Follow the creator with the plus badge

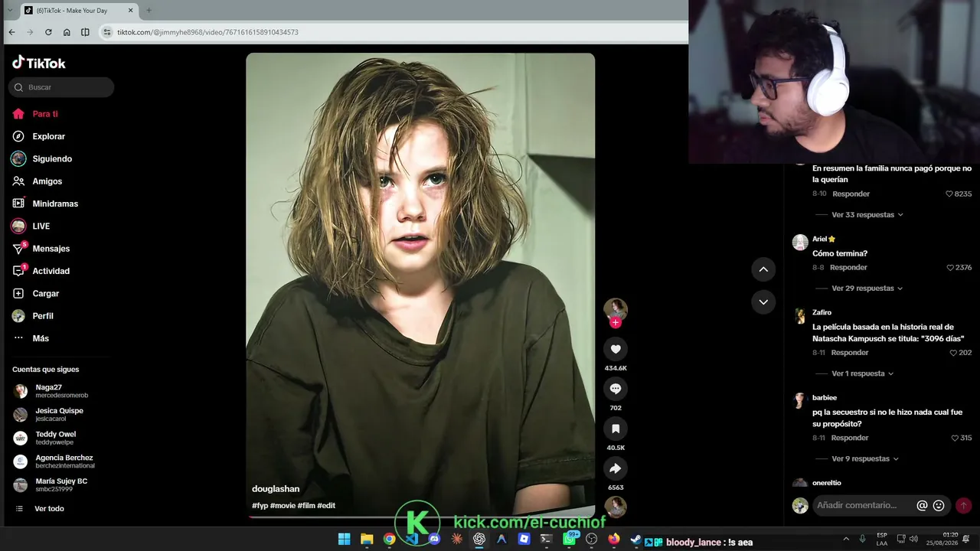(616, 323)
